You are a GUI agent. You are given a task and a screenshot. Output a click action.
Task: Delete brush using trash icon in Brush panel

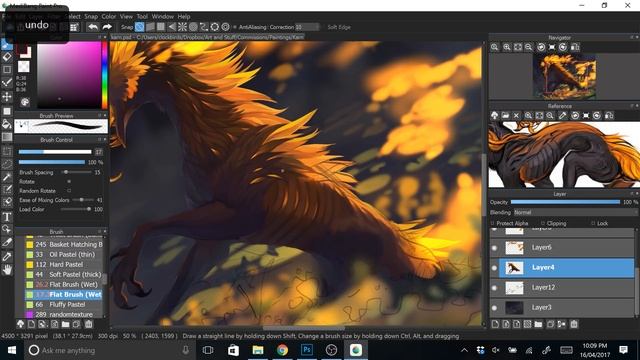[x=89, y=324]
